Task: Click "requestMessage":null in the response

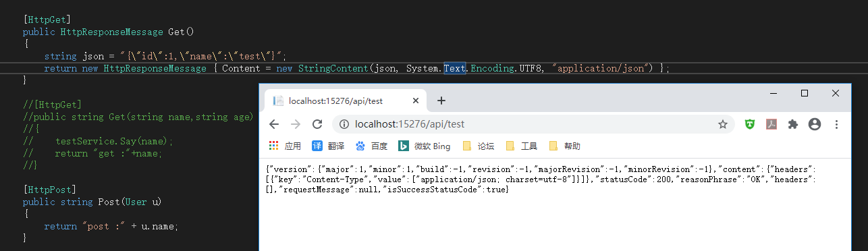Action: point(327,190)
